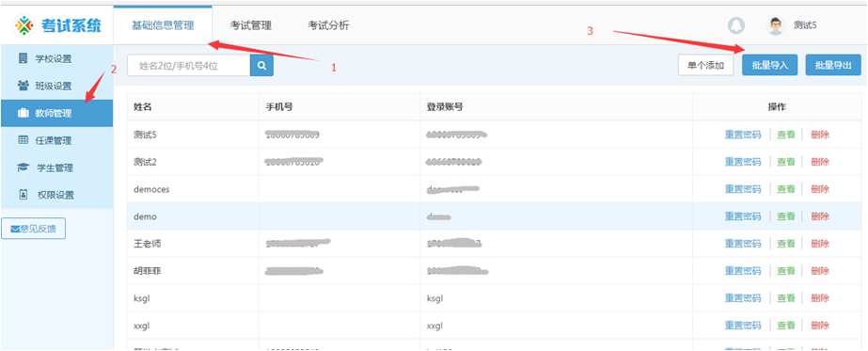Click the user avatar for 测试5
This screenshot has height=351, width=868.
coord(776,25)
